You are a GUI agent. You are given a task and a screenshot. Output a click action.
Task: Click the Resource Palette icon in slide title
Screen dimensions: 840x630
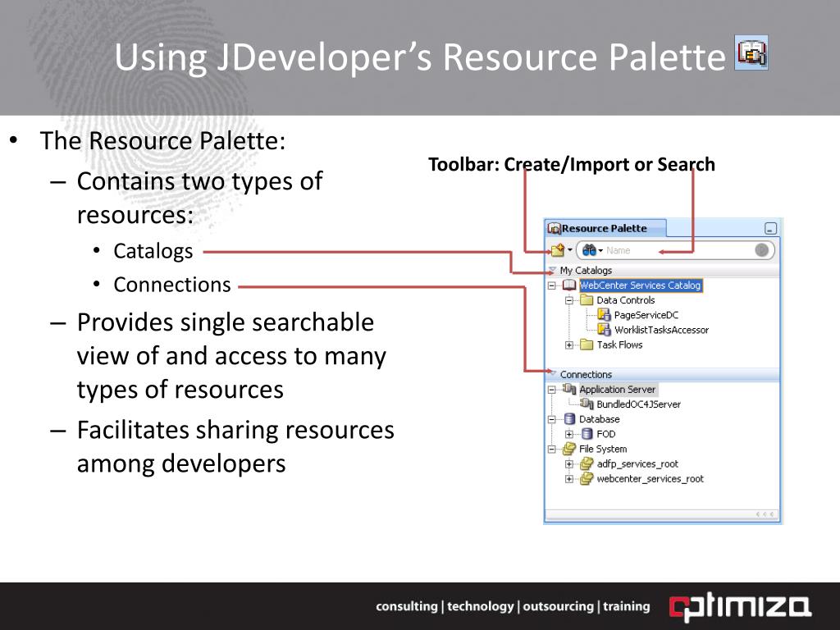click(x=751, y=52)
